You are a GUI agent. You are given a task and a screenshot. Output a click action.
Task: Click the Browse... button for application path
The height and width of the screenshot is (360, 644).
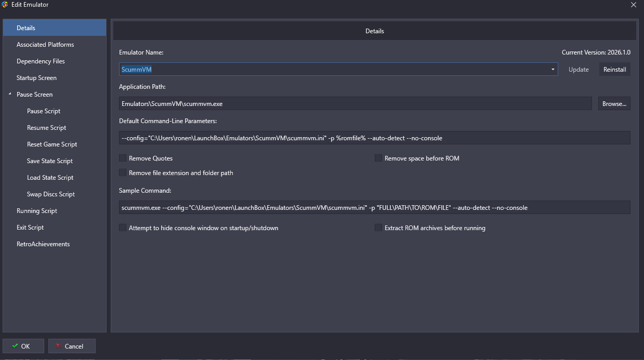[x=614, y=104]
